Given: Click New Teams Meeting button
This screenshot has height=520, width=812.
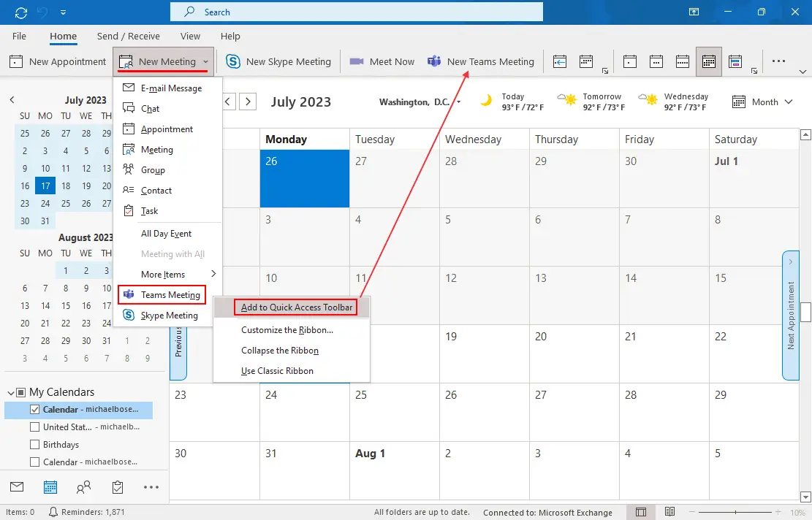Looking at the screenshot, I should click(x=481, y=61).
